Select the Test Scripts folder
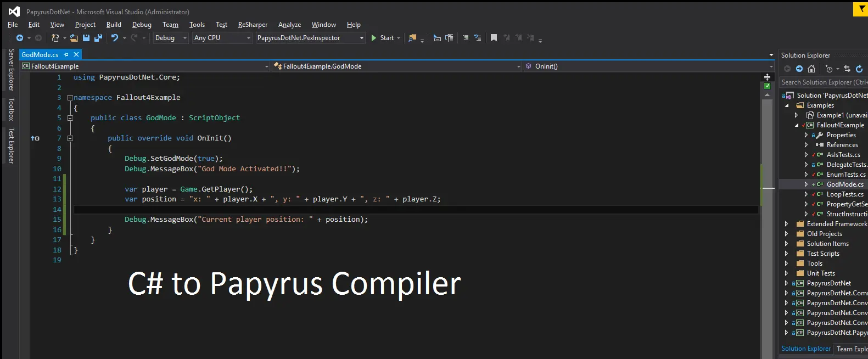This screenshot has width=868, height=359. [x=823, y=254]
